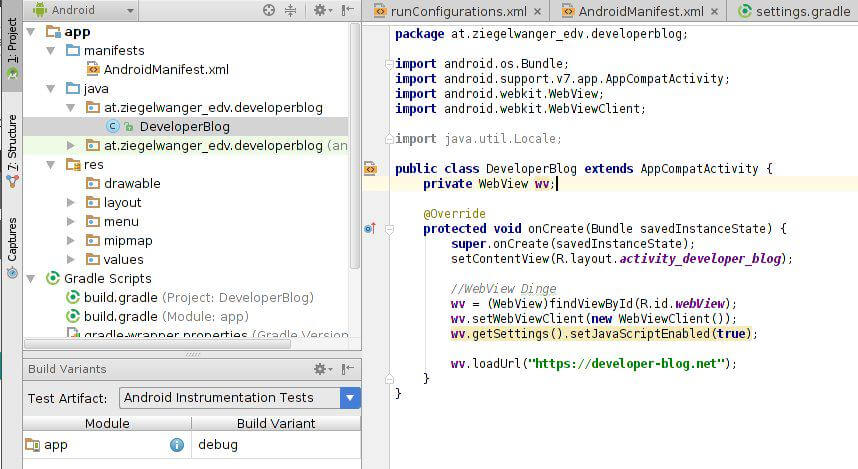Click the collapse all icon in Project panel
The height and width of the screenshot is (469, 858).
[290, 10]
